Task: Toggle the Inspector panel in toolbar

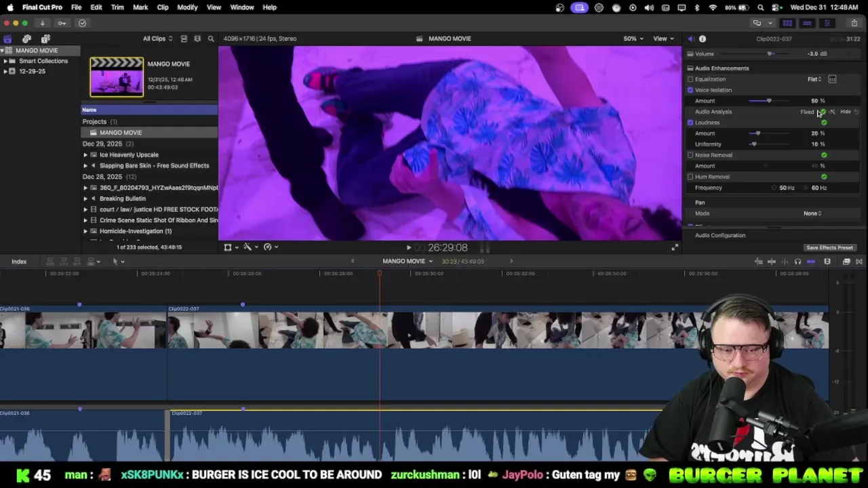Action: click(x=827, y=23)
